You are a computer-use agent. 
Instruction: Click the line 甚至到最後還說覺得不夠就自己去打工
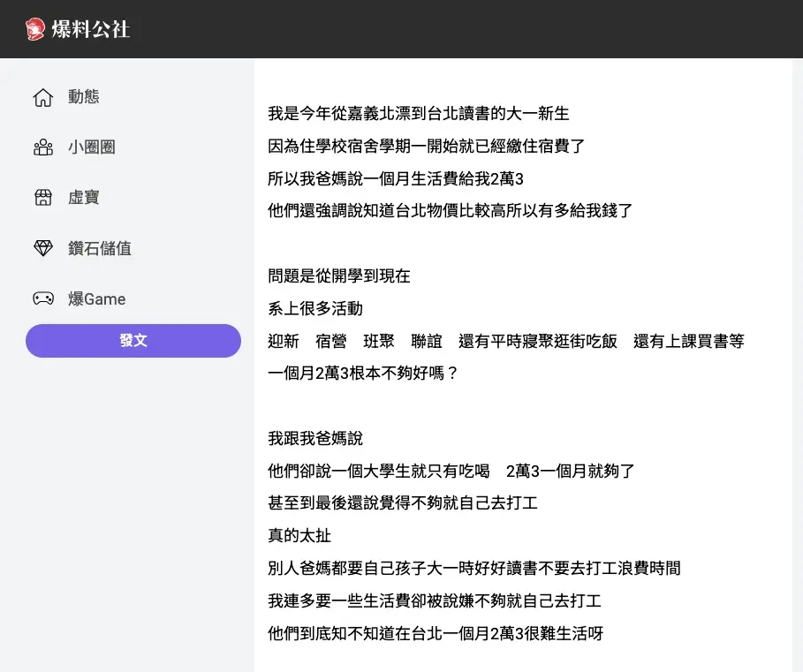(403, 503)
